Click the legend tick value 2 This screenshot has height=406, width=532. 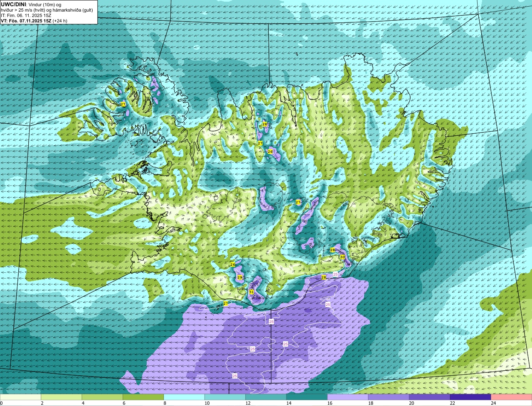(x=42, y=403)
